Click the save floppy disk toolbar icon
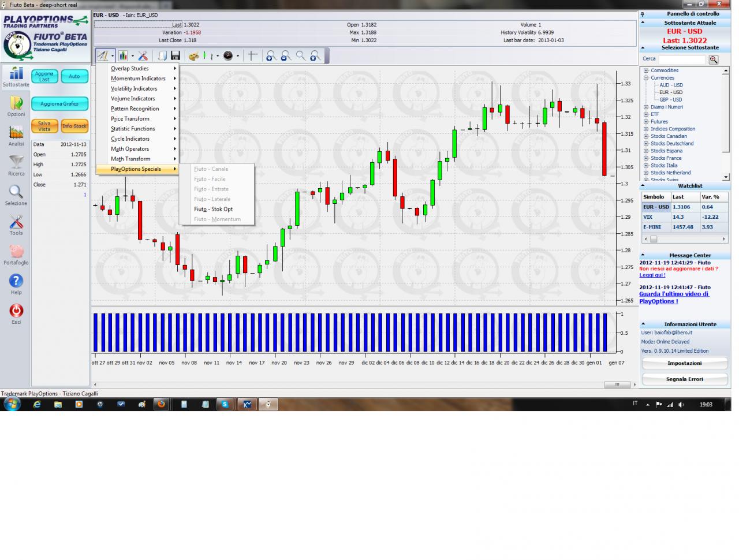 click(x=176, y=55)
